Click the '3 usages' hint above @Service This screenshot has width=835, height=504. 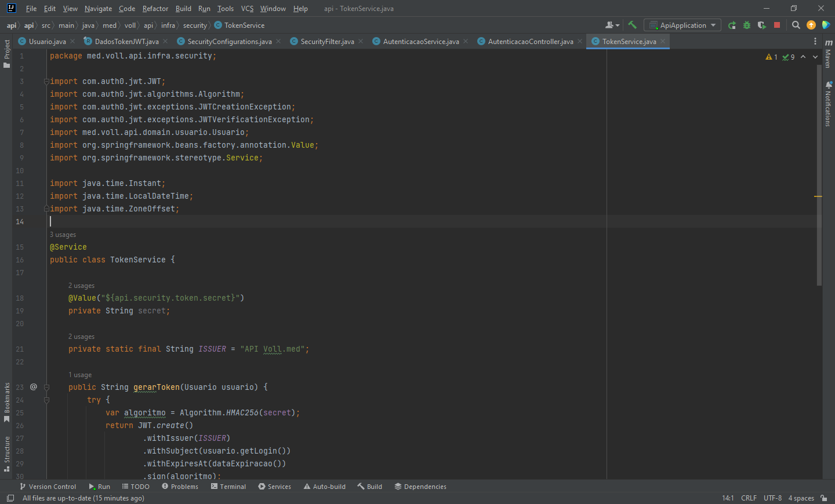coord(63,235)
